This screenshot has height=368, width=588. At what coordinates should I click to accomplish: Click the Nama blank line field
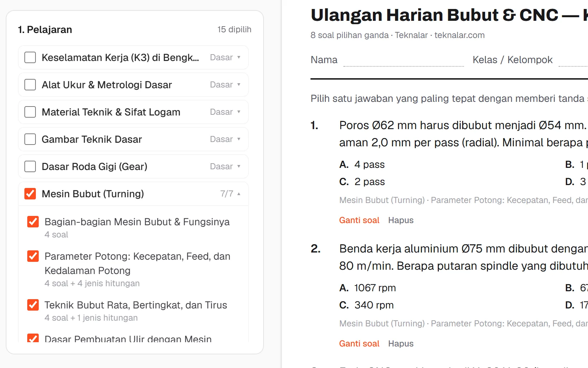[404, 60]
